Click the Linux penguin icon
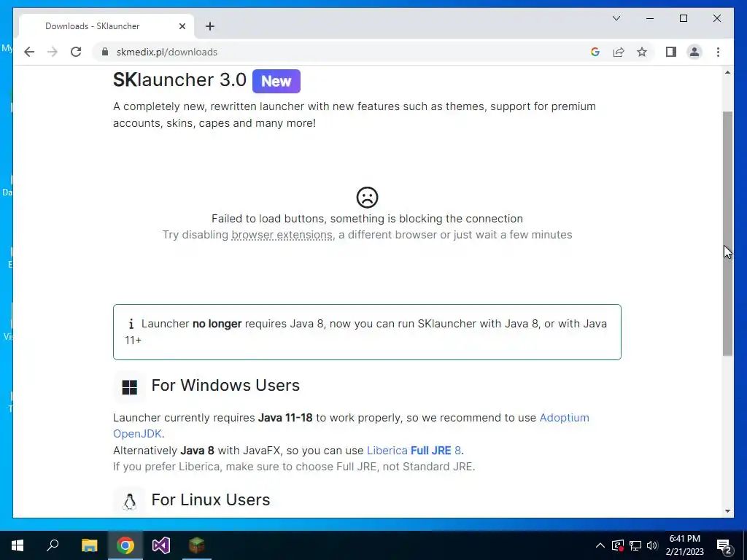Screen dimensions: 747x560 point(130,502)
